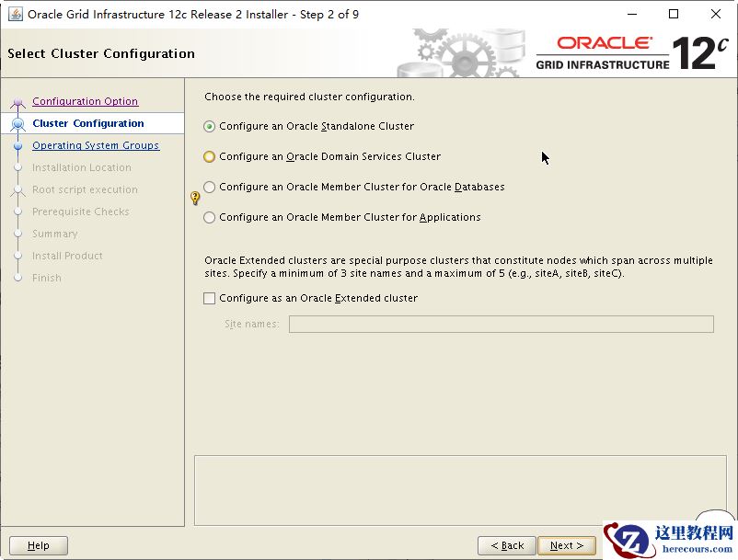738x560 pixels.
Task: Click the Installation Location step text
Action: [81, 167]
